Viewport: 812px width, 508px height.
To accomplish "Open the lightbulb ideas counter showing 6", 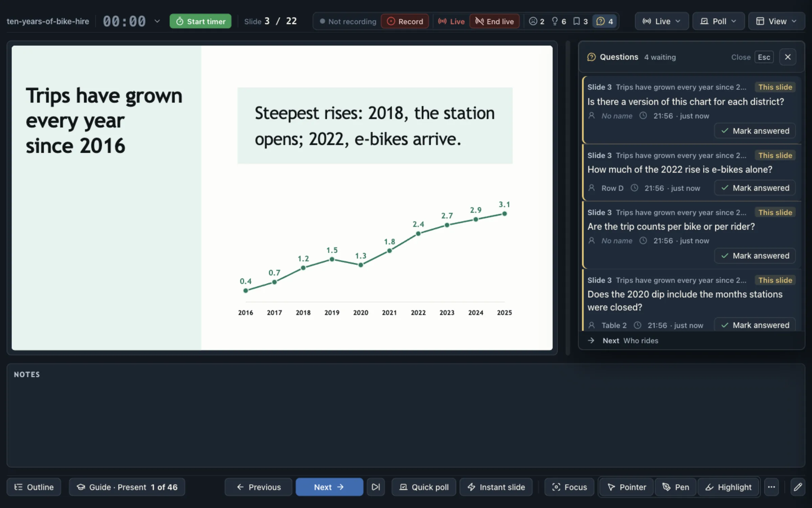I will point(559,21).
